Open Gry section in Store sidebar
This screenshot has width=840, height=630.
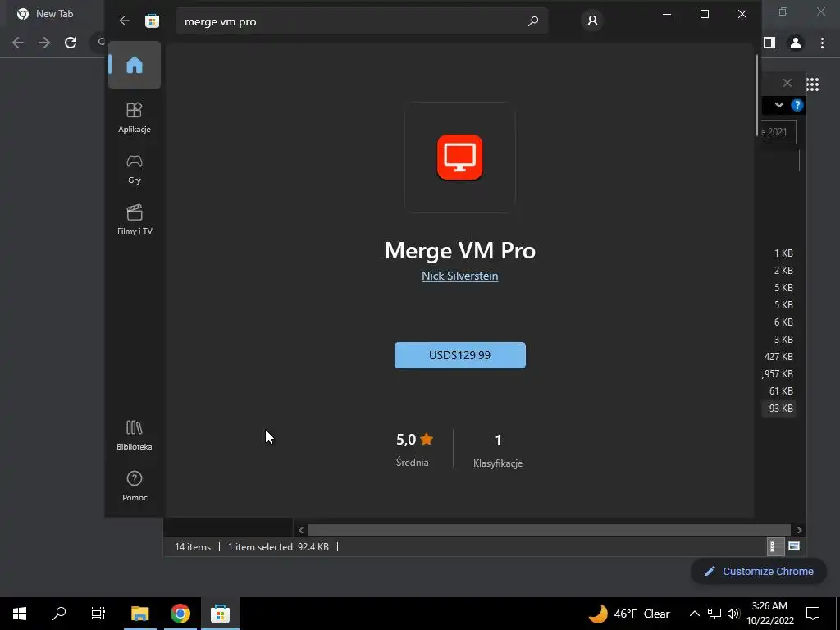135,169
